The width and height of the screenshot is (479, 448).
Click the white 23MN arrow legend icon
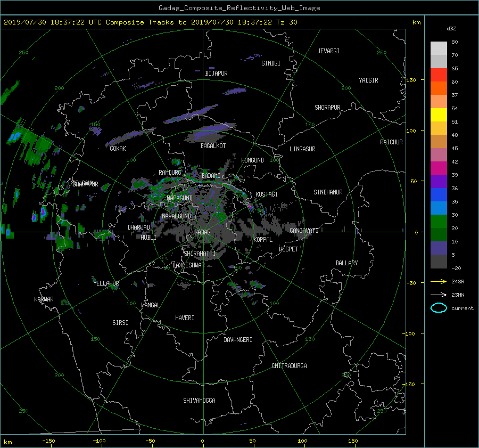pos(439,295)
